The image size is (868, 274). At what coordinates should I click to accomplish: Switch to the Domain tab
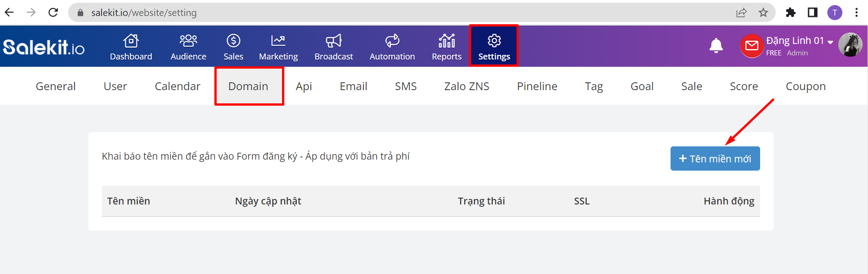tap(248, 86)
